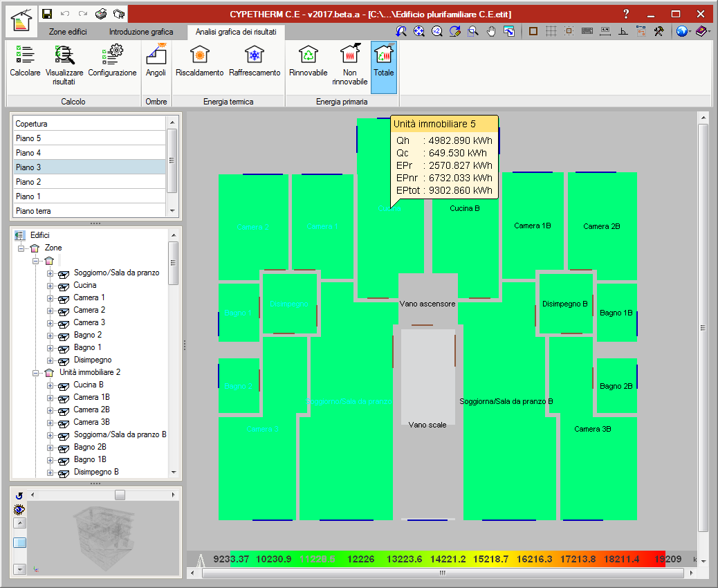Viewport: 718px width, 588px height.
Task: Toggle the grid display icon
Action: [551, 31]
